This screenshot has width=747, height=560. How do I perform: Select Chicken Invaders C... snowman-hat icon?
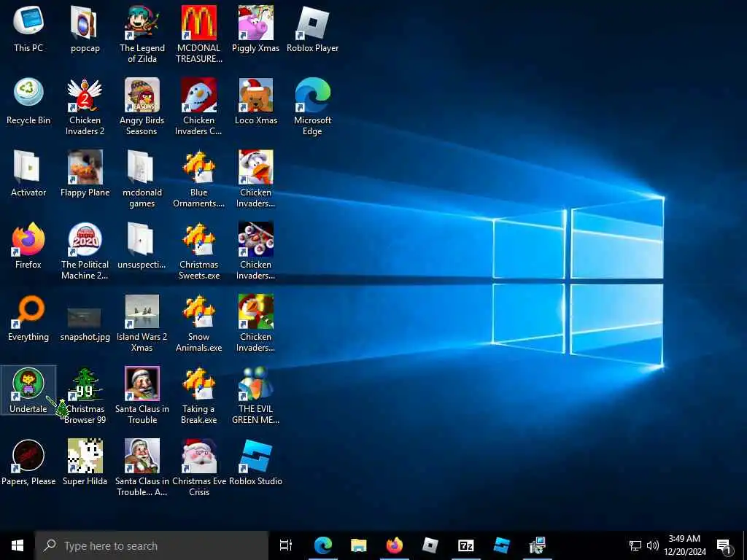click(198, 106)
